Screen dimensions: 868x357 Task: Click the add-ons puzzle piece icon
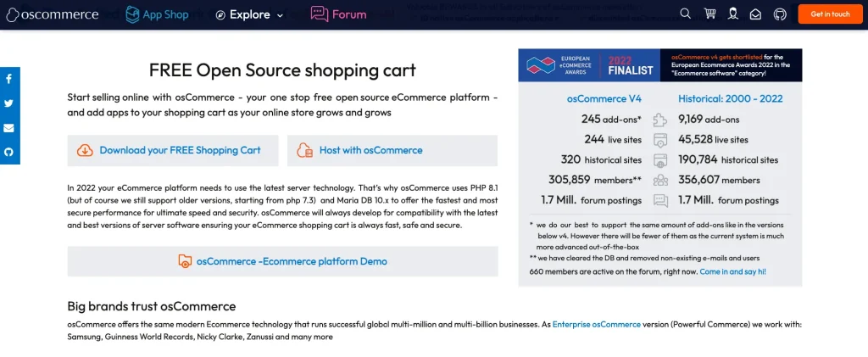pyautogui.click(x=659, y=120)
